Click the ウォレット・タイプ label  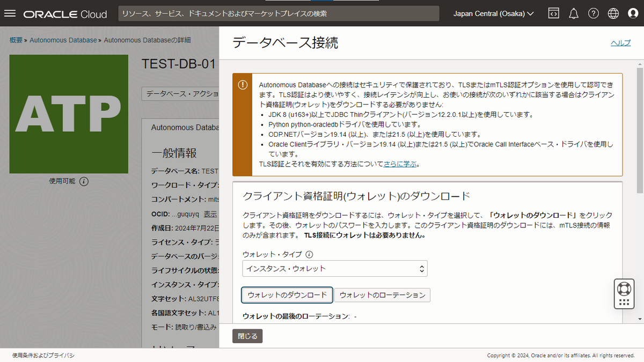coord(272,254)
